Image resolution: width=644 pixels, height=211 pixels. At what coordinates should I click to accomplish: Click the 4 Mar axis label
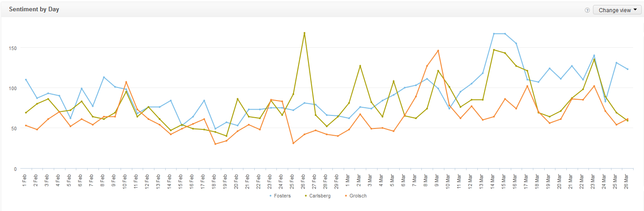(381, 180)
